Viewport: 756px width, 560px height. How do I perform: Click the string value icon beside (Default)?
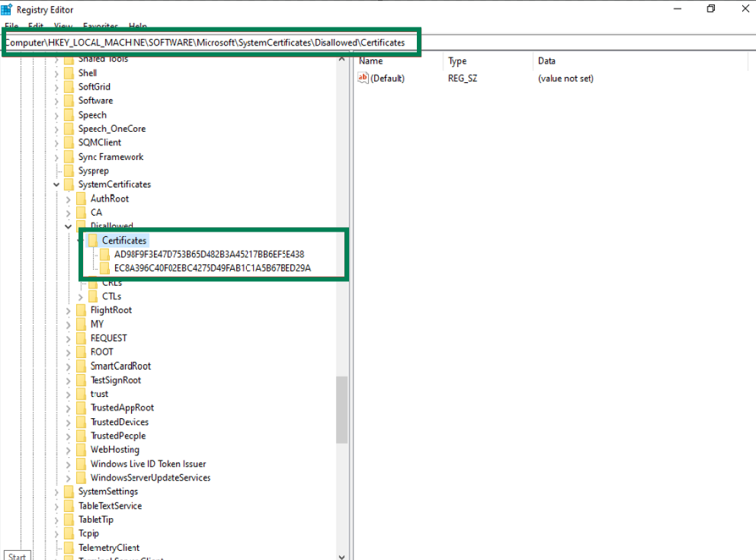click(x=363, y=78)
